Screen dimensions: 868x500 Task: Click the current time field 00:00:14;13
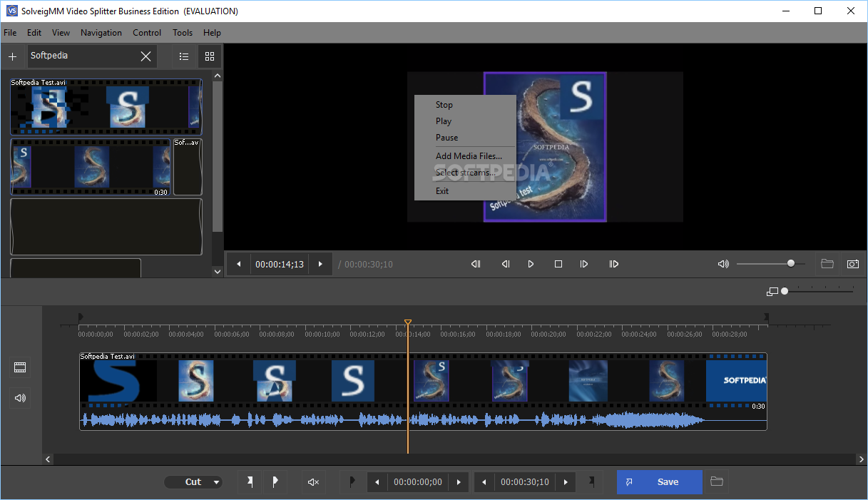coord(280,264)
